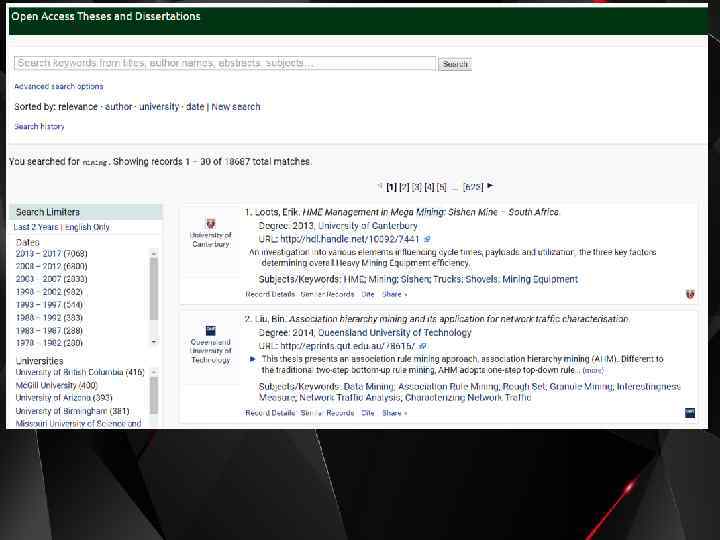Filter dates 1998 – 2002
This screenshot has height=540, width=720.
(49, 292)
